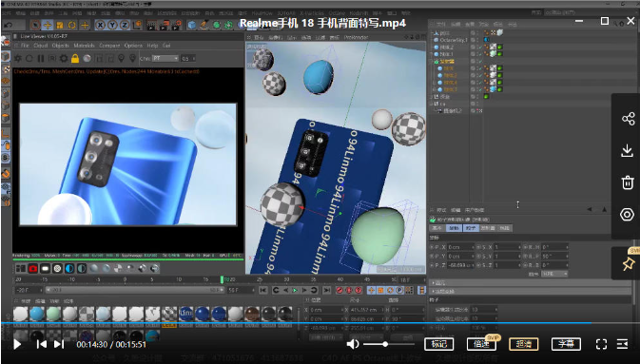The image size is (640, 364).
Task: Delete video with trash icon
Action: point(628,182)
